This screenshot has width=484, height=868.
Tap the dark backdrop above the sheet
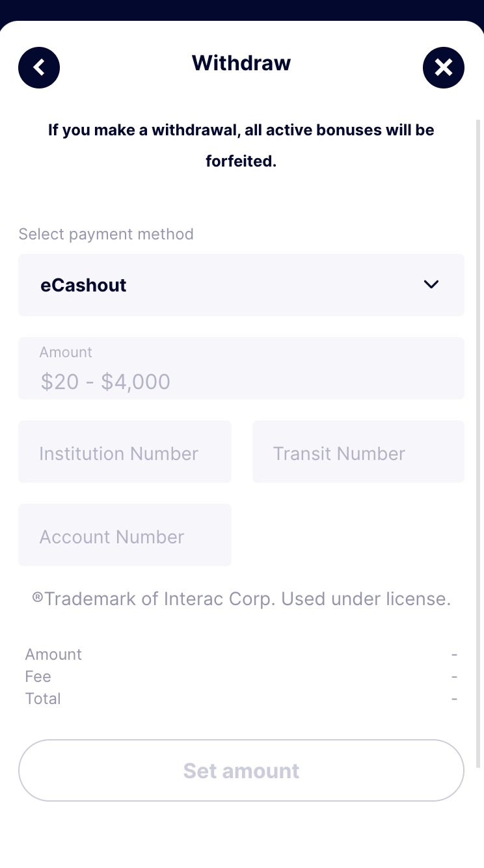point(241,9)
